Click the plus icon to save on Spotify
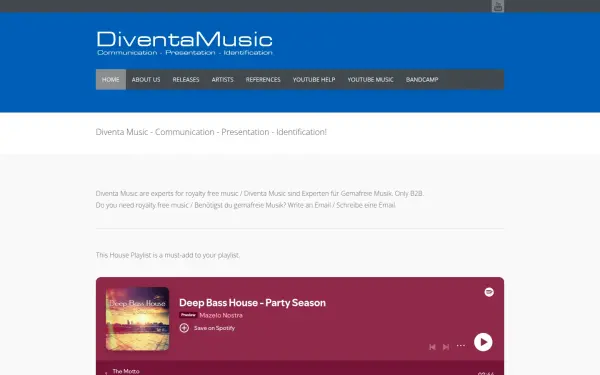Viewport: 600px width, 375px height. point(184,328)
